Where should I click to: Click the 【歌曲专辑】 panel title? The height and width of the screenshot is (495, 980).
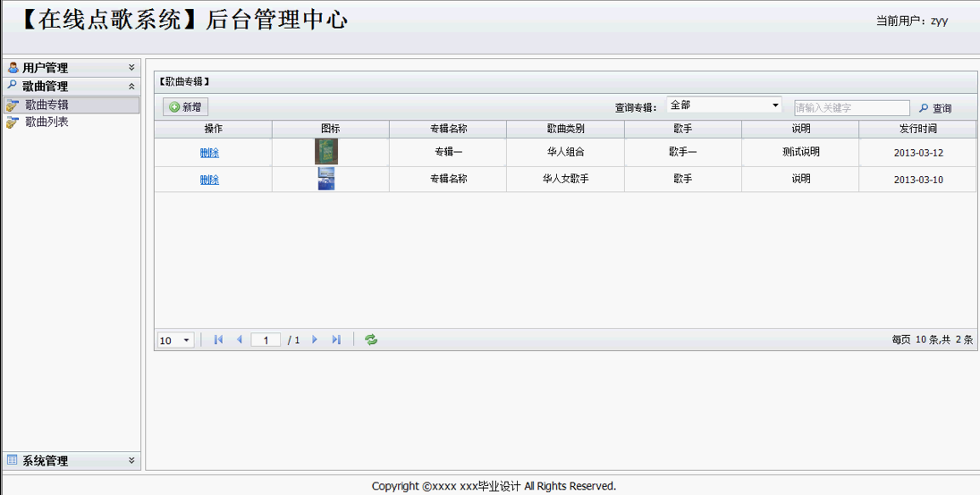pos(184,81)
